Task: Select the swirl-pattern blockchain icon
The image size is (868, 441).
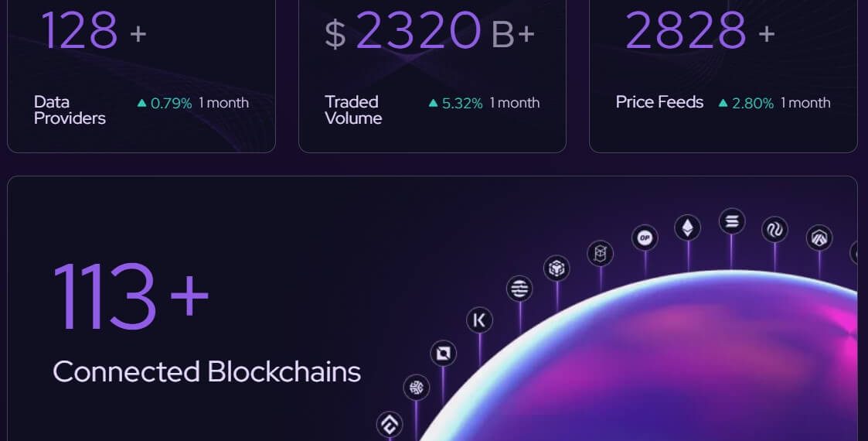Action: [x=417, y=388]
